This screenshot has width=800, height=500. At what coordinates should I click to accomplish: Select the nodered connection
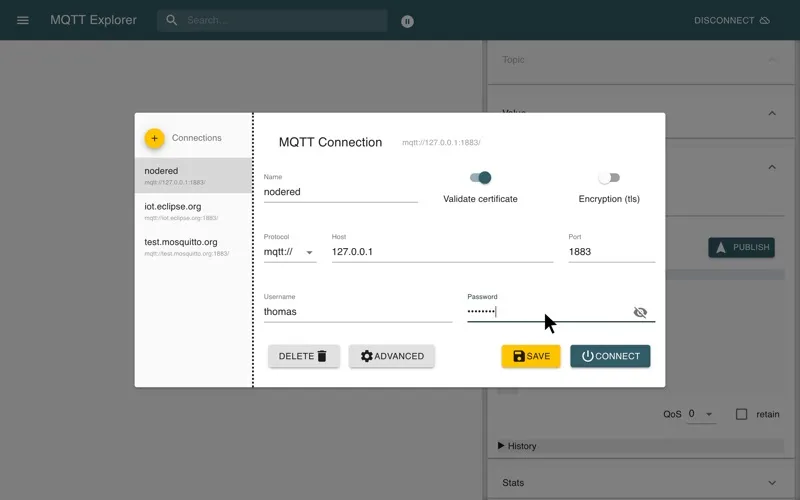click(x=193, y=176)
